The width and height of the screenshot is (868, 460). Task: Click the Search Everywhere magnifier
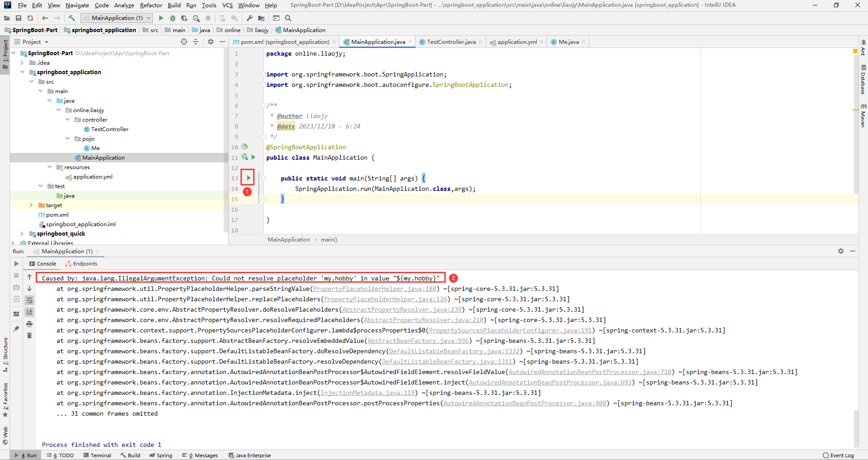point(288,18)
